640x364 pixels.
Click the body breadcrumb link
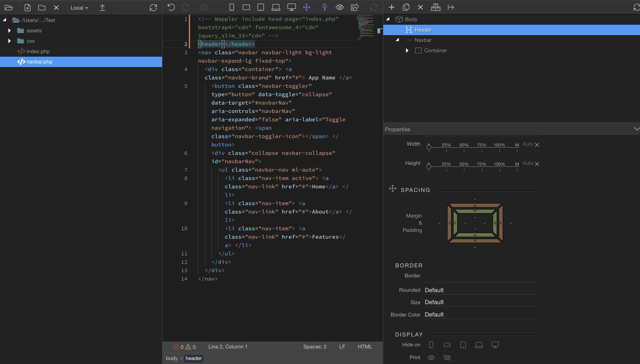coord(171,358)
